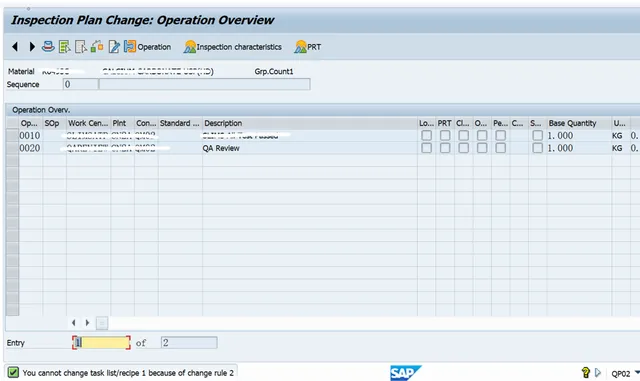Open the Operation details button
The width and height of the screenshot is (640, 381).
pyautogui.click(x=147, y=47)
